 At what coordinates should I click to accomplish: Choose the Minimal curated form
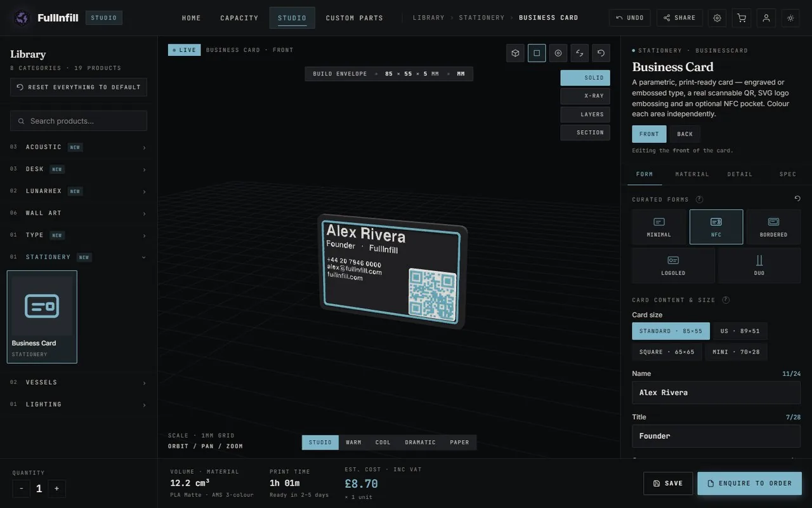[659, 227]
